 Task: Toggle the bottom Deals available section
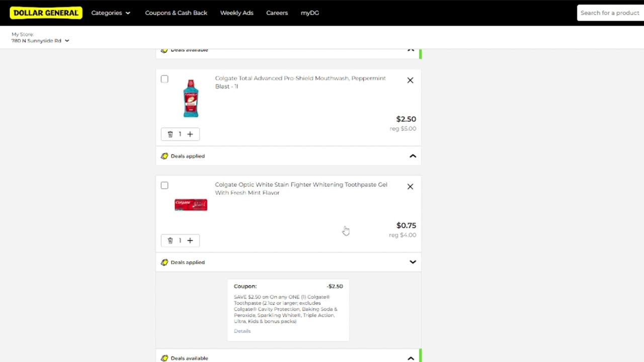pos(288,357)
